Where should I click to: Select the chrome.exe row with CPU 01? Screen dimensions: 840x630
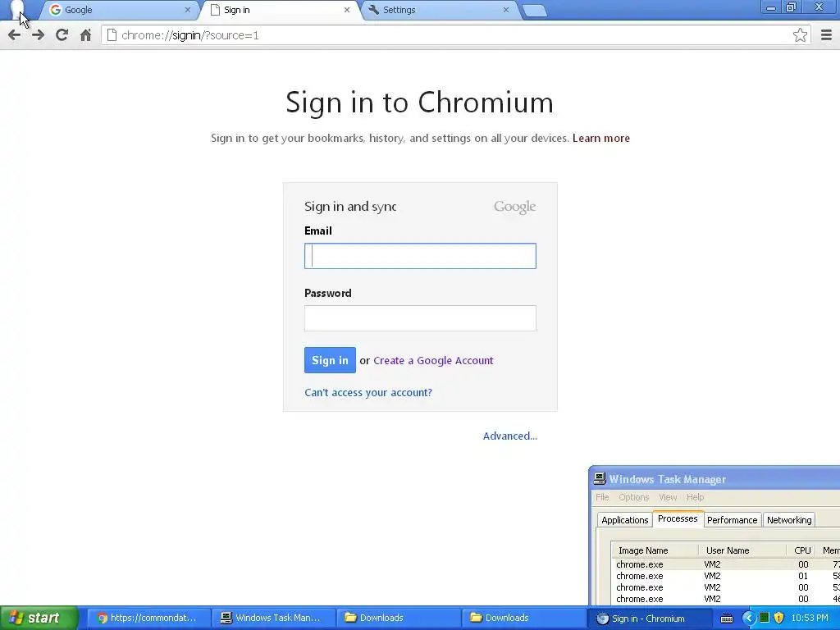click(726, 576)
